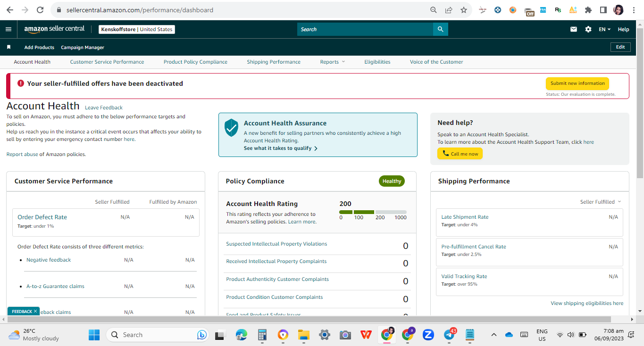The height and width of the screenshot is (346, 644).
Task: Open the Late Shipment Rate link
Action: click(x=465, y=217)
